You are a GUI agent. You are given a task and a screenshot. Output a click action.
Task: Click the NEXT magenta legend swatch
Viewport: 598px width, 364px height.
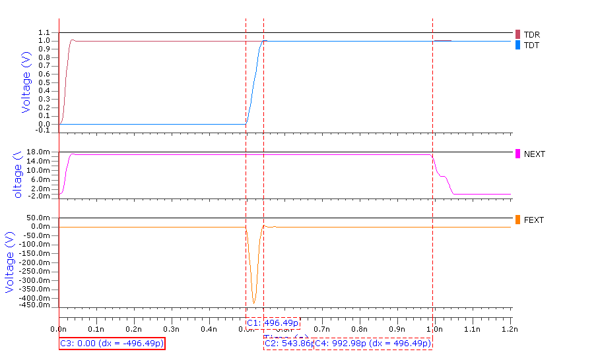point(517,154)
